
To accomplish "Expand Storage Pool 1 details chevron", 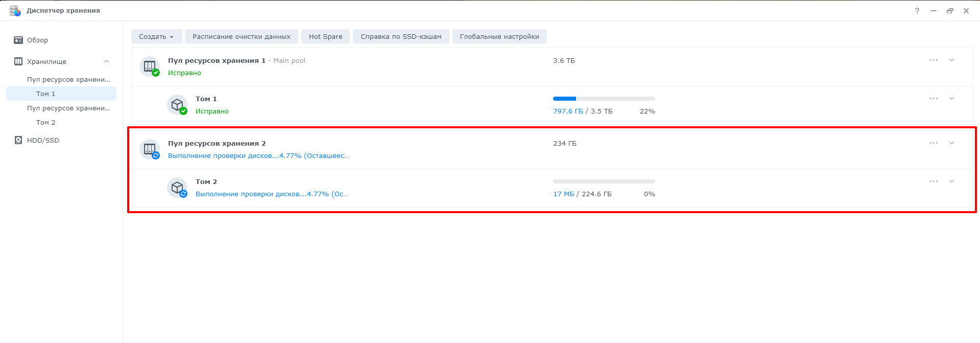I will tap(952, 60).
